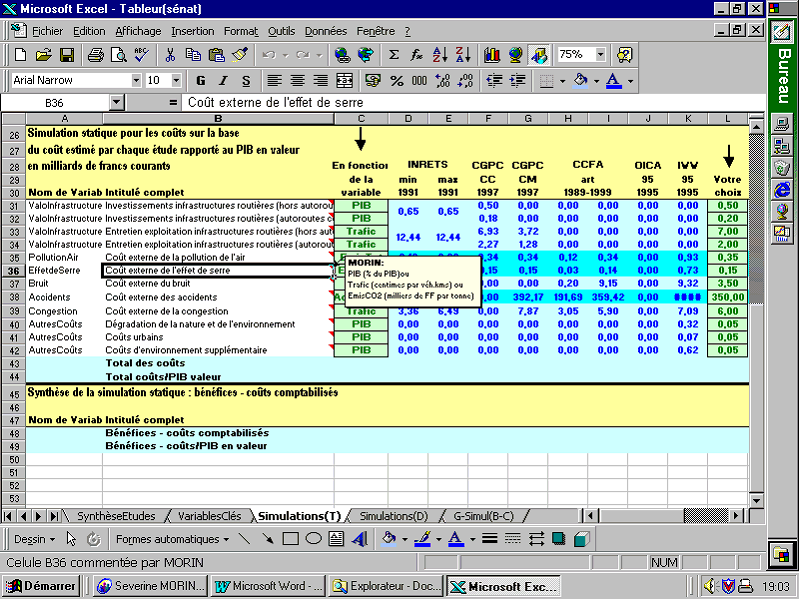Select cell L36 with value 0,15
799x599 pixels.
click(727, 270)
